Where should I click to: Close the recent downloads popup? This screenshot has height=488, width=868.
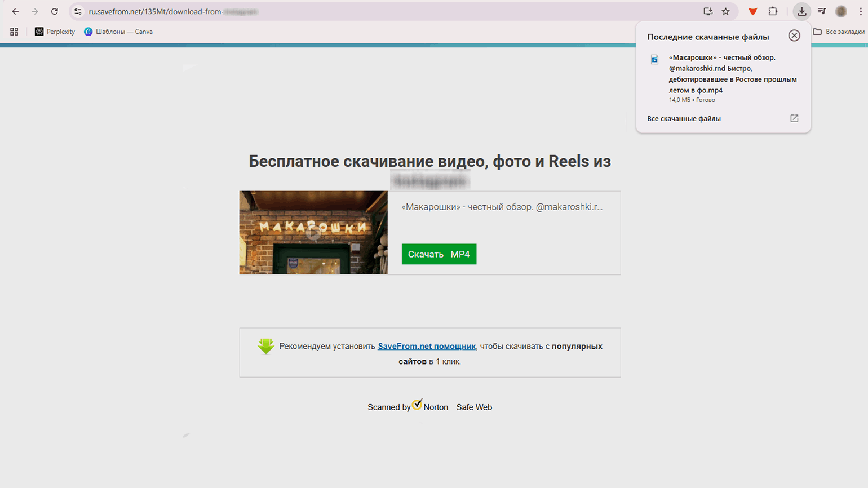[x=794, y=36]
